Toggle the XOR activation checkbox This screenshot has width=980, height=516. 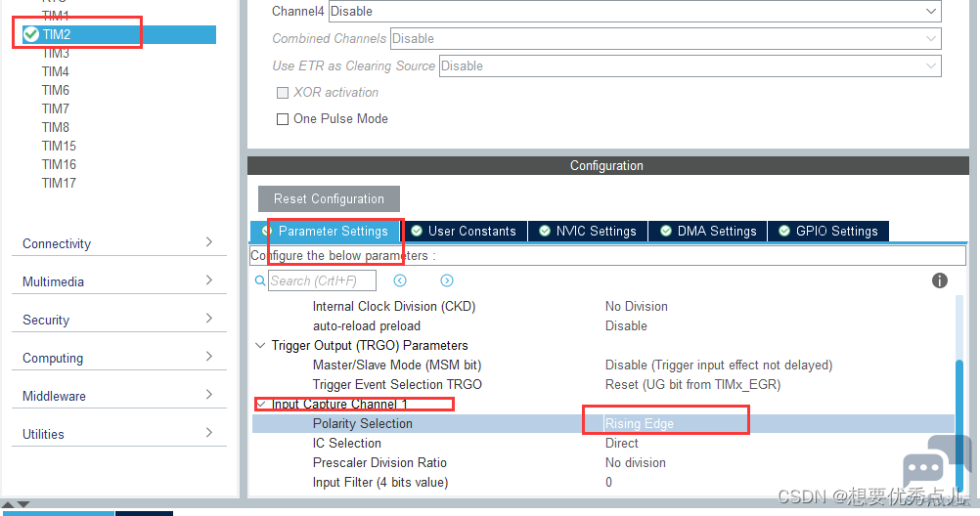(283, 93)
